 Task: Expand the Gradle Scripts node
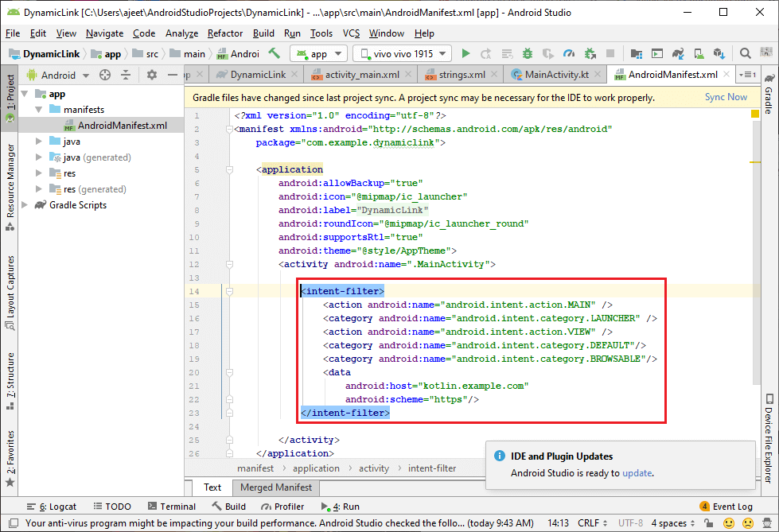25,205
